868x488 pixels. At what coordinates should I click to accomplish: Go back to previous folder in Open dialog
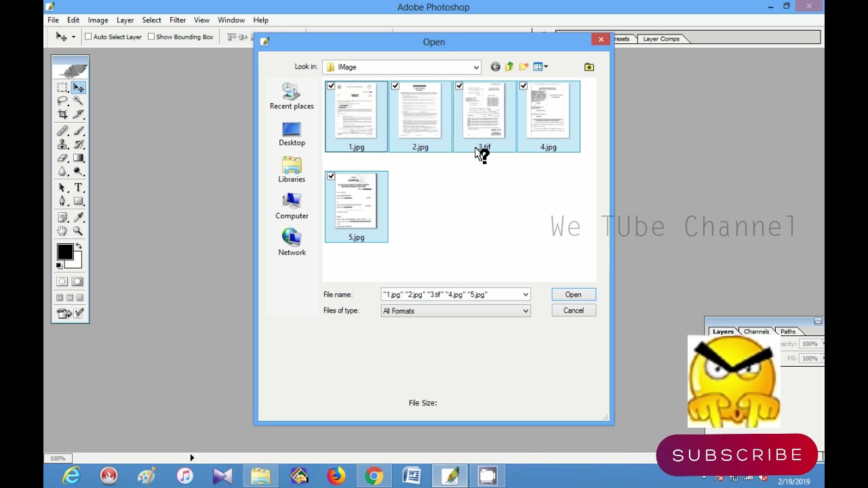[495, 66]
